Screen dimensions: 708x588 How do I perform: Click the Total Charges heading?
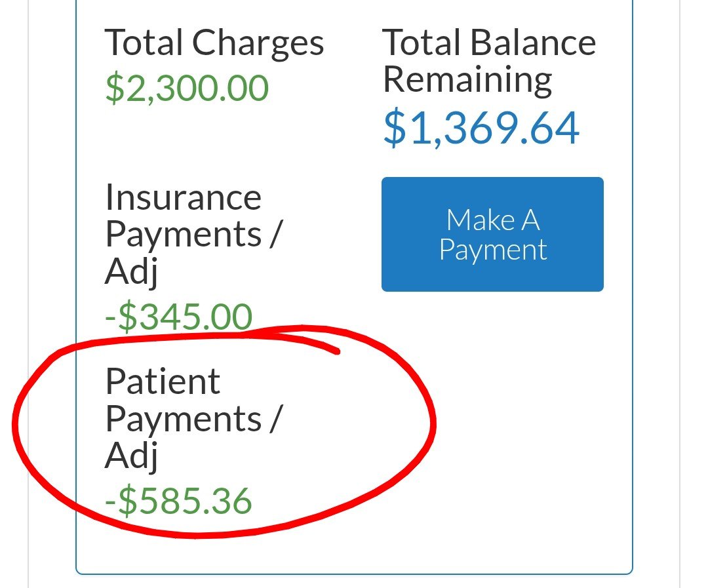214,43
